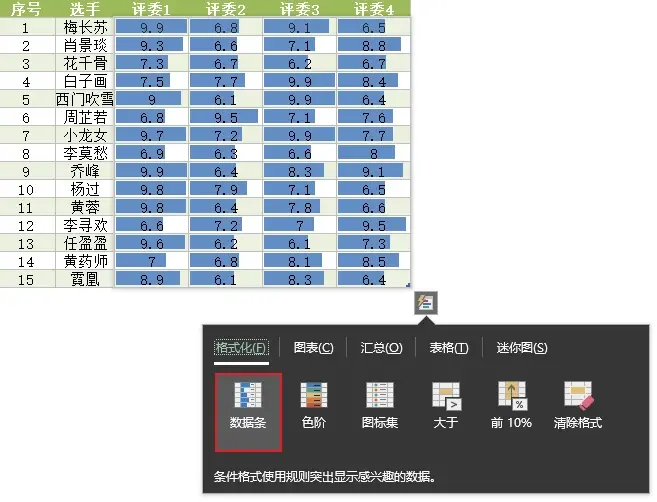Select 李寻欢's 评委3 score 7
The height and width of the screenshot is (502, 657).
[x=300, y=225]
